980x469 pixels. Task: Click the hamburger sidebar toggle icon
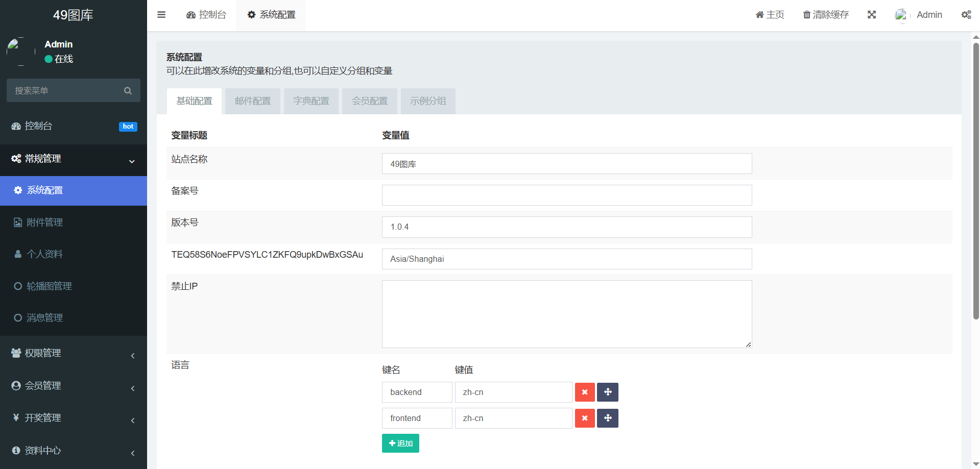[161, 15]
